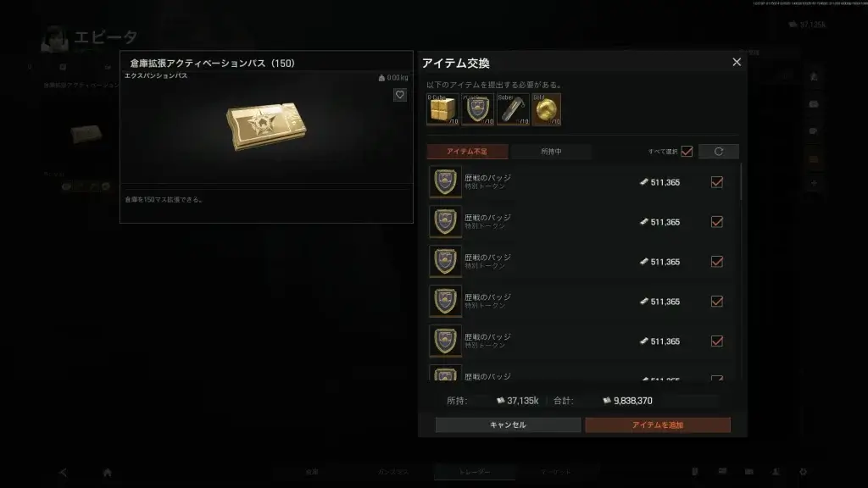The image size is (868, 488).
Task: Click the アイテムを追加 button
Action: pyautogui.click(x=658, y=425)
